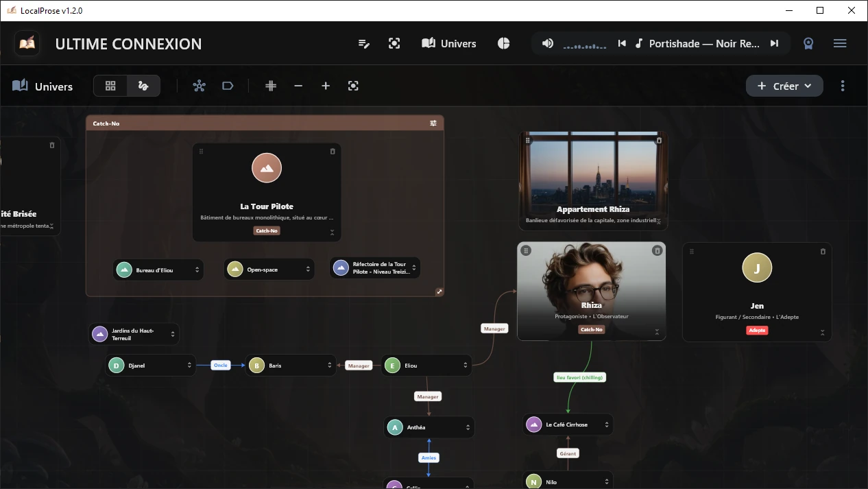Open Catch-No group settings sliders icon

(x=433, y=123)
